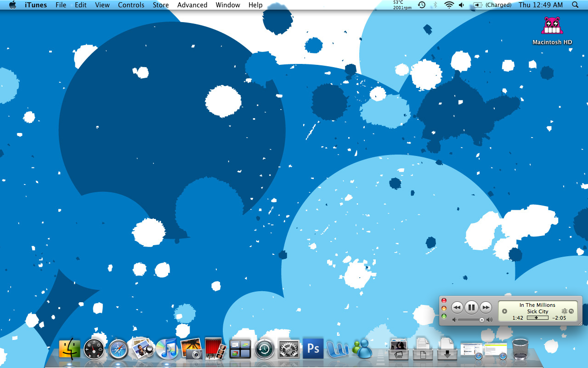
Task: Restore first minimized Safari window in Dock
Action: pos(471,351)
